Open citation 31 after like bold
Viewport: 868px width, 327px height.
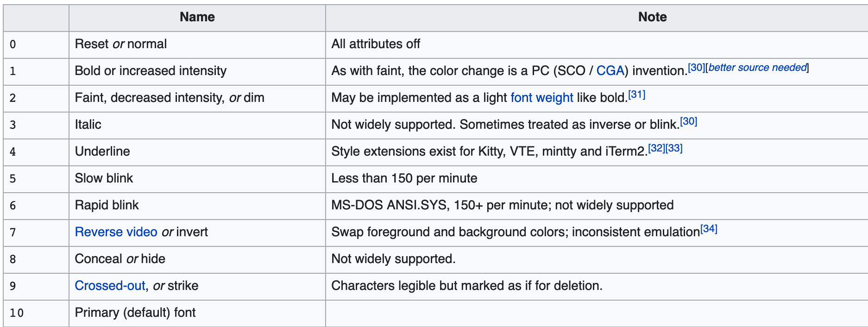point(637,94)
